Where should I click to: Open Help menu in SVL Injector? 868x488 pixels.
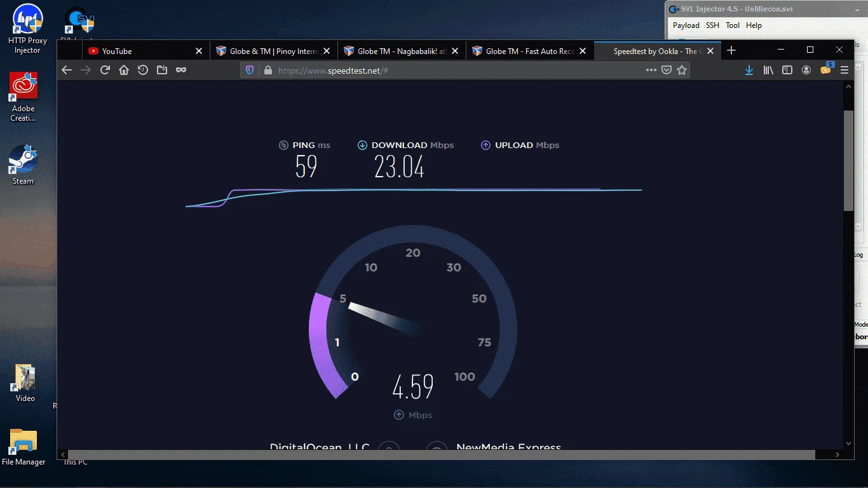pyautogui.click(x=754, y=25)
